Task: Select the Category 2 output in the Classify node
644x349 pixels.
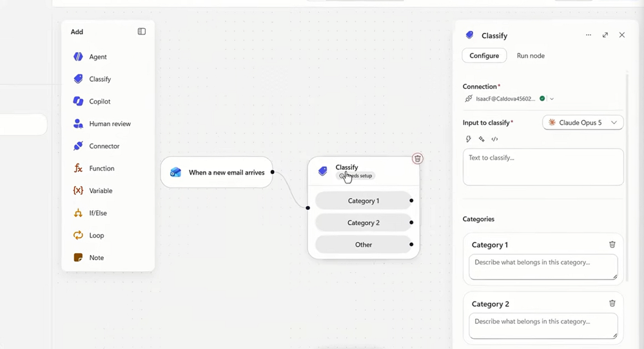Action: [x=364, y=223]
